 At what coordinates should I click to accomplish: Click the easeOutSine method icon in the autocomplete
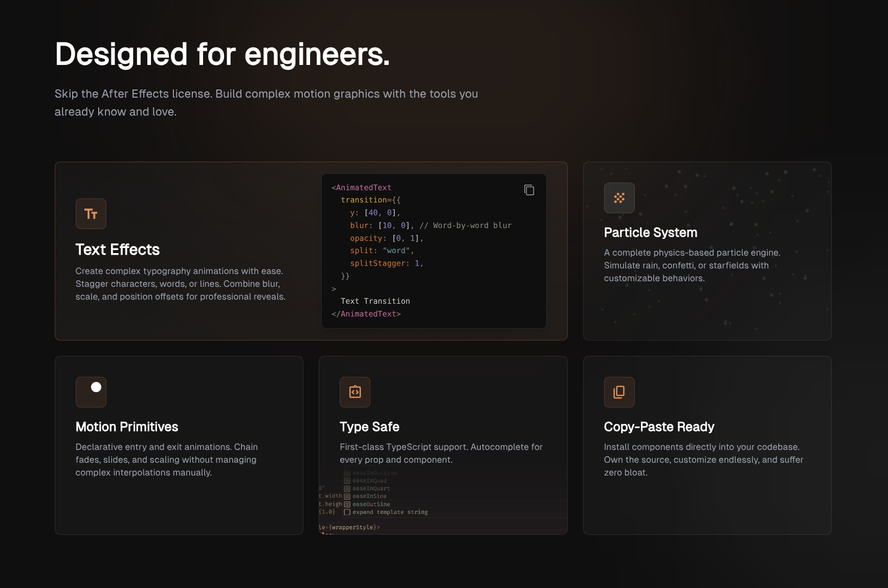tap(347, 504)
